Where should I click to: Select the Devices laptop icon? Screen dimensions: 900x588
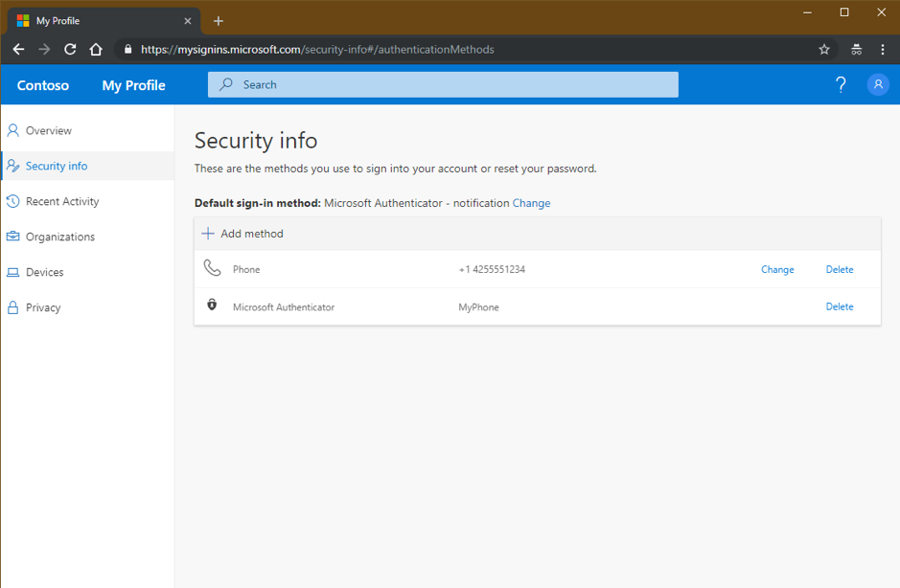[x=12, y=272]
